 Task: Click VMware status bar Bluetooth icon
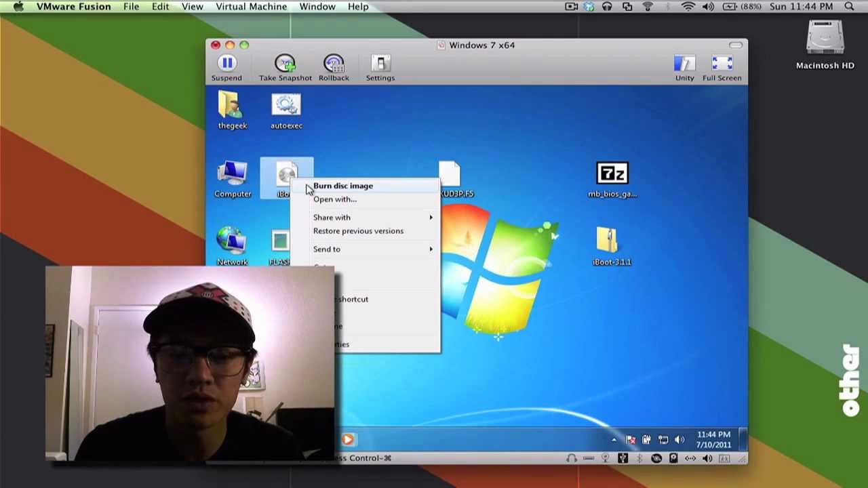pos(639,458)
